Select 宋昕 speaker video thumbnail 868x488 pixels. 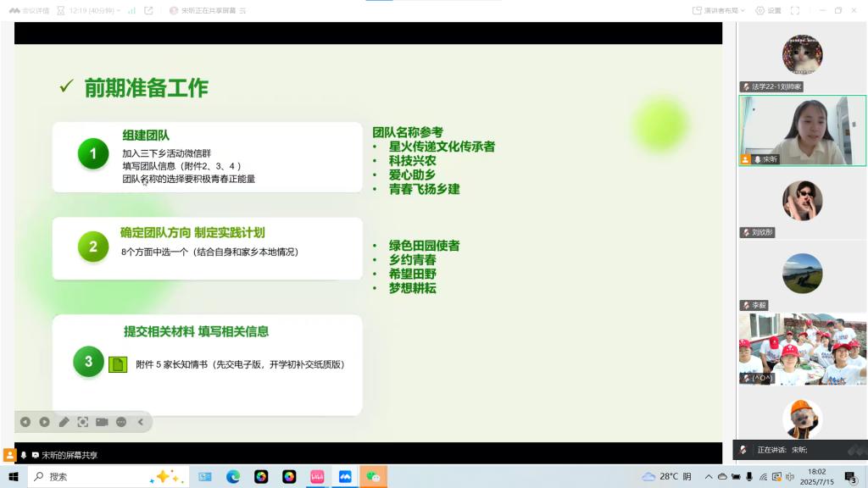802,130
